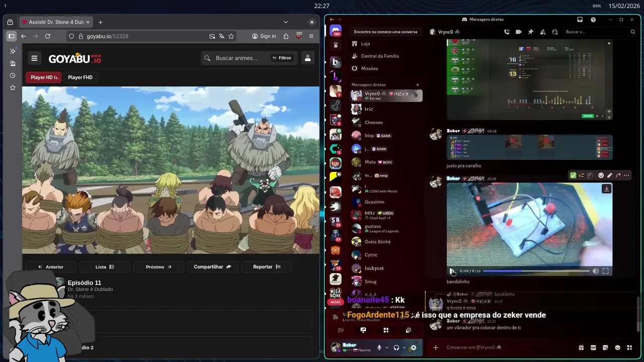This screenshot has height=362, width=644.
Task: Go back in the browser
Action: (23, 36)
